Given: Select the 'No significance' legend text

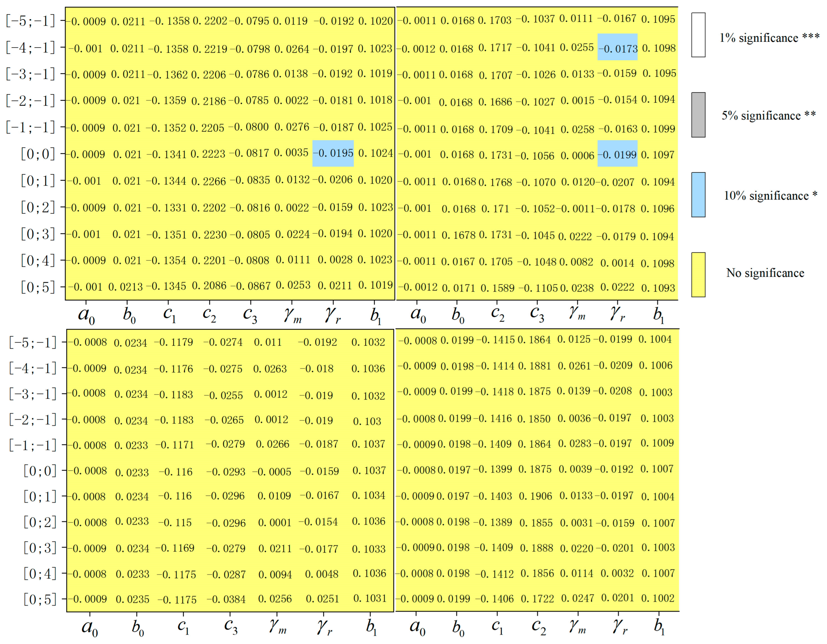Looking at the screenshot, I should coord(765,273).
